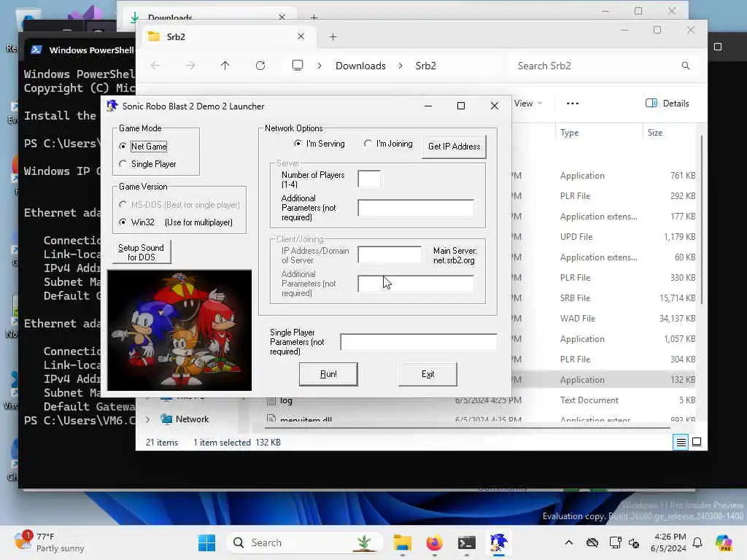Click the This PC monitor icon in address bar
This screenshot has height=560, width=747.
[298, 65]
